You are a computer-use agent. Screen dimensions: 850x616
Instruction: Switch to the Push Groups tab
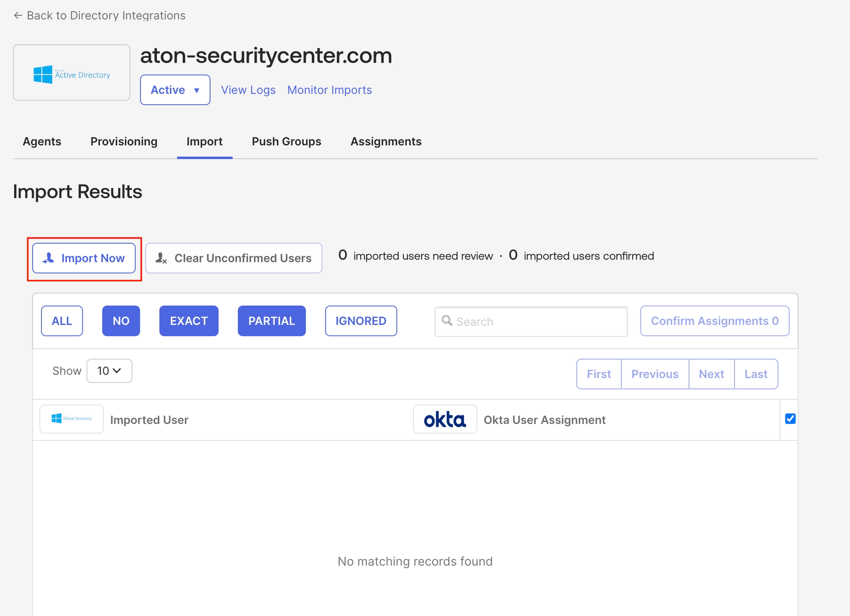287,142
